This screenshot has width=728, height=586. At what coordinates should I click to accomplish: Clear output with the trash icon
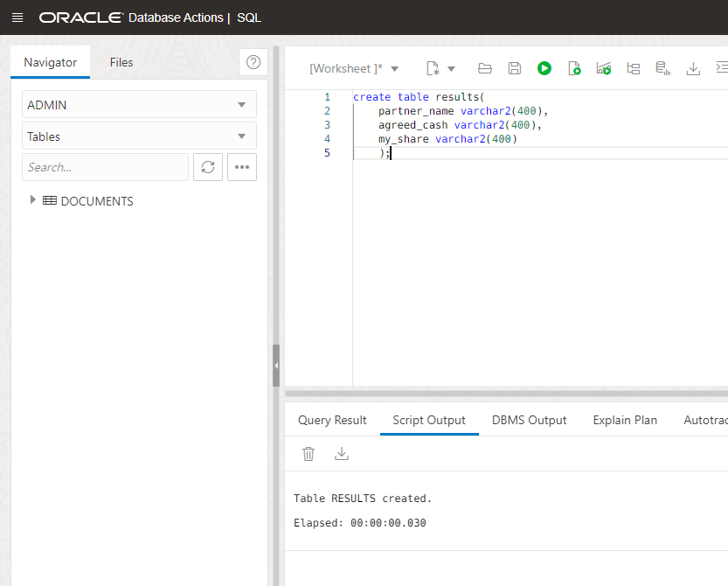pos(309,453)
